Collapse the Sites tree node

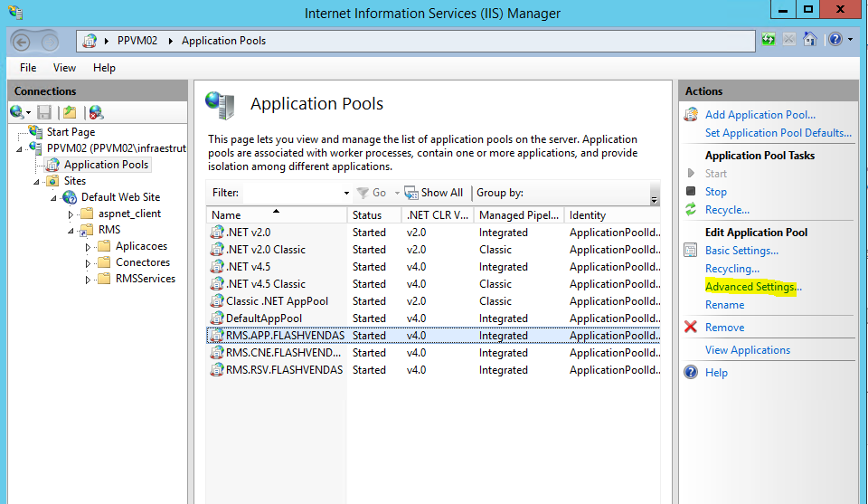point(37,181)
